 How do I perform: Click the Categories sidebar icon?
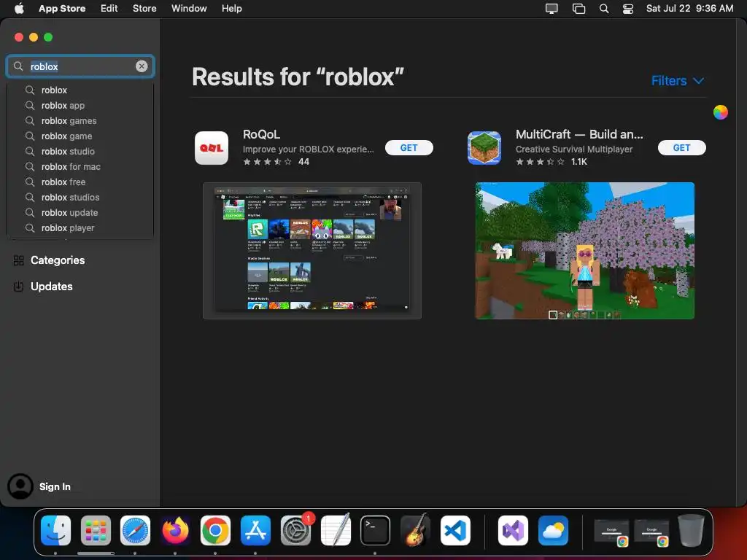(x=18, y=260)
